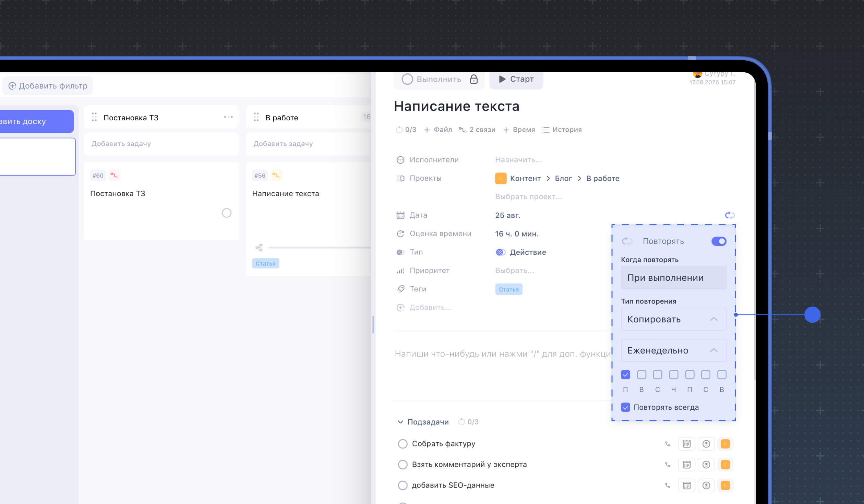Screen dimensions: 864x504
Task: Open calendar icon for добавить SEO-данные
Action: click(686, 485)
